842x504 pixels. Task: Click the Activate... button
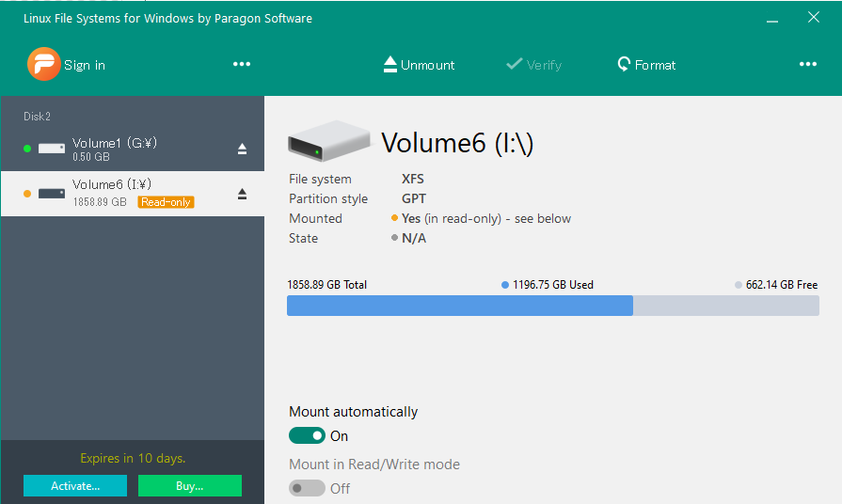pyautogui.click(x=75, y=486)
